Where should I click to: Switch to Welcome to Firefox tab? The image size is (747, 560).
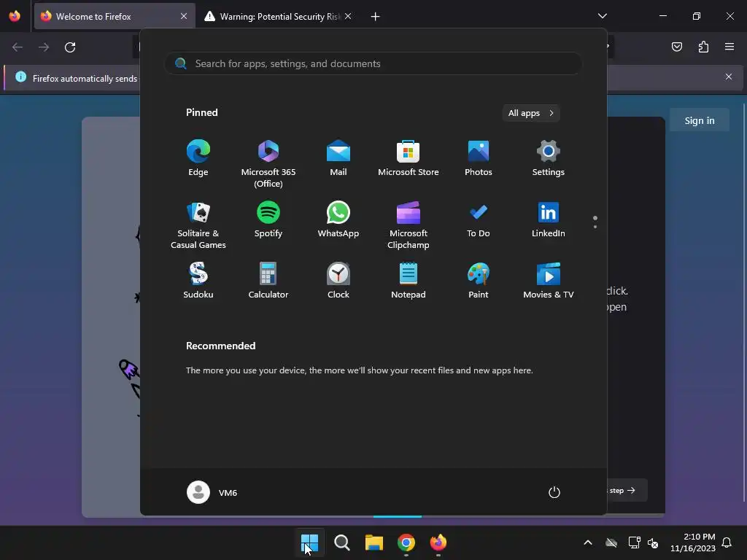point(115,16)
